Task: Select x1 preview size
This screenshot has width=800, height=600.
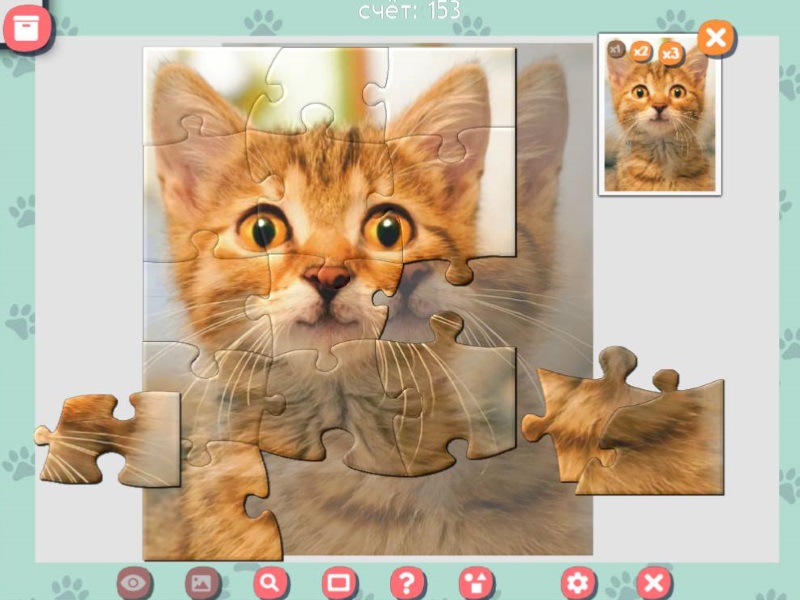Action: (x=616, y=49)
